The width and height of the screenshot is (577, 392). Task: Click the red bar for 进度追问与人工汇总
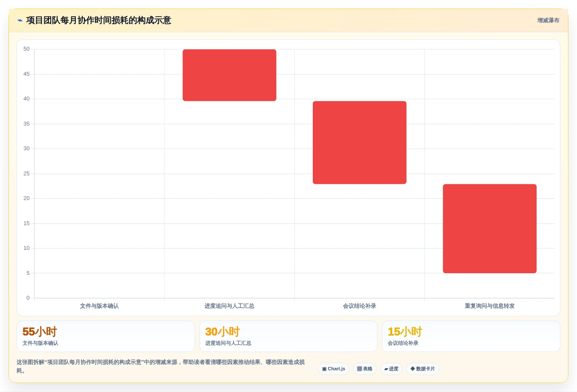[x=229, y=75]
